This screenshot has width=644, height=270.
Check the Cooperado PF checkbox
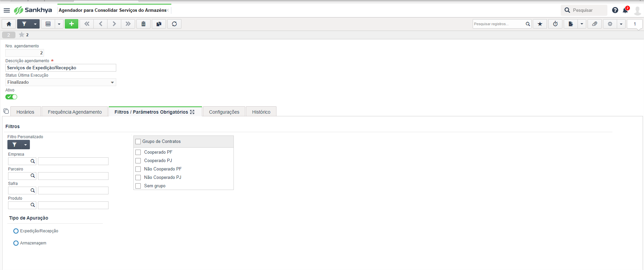coord(138,152)
